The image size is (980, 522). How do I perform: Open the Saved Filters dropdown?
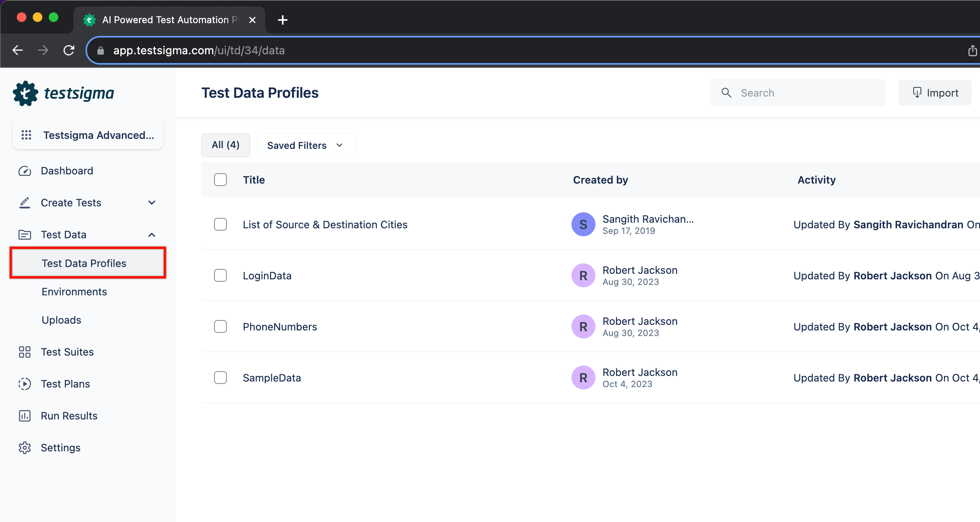coord(306,145)
